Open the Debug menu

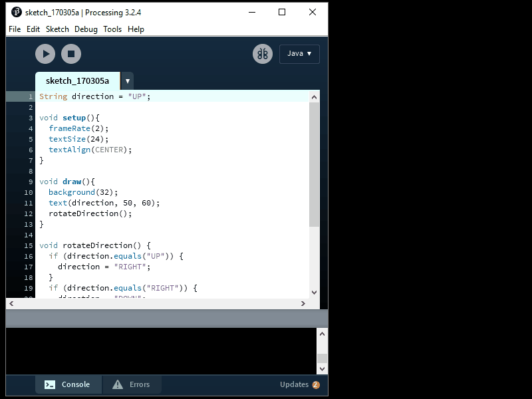pos(86,29)
